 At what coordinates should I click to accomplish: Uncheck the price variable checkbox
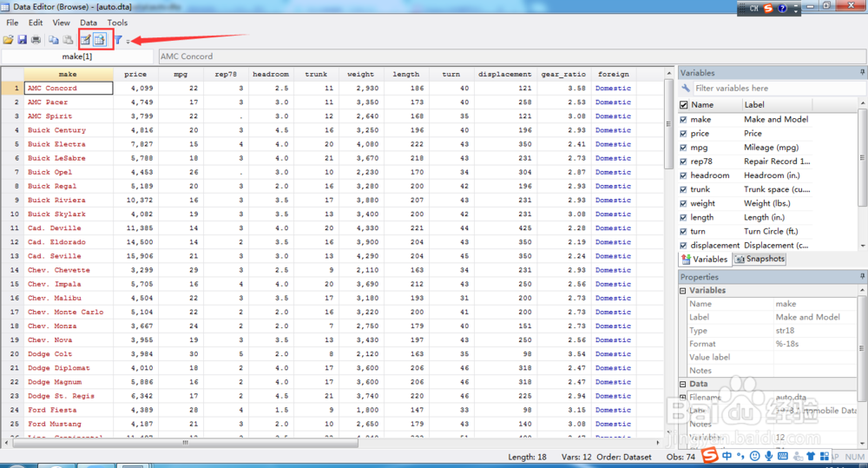tap(683, 134)
